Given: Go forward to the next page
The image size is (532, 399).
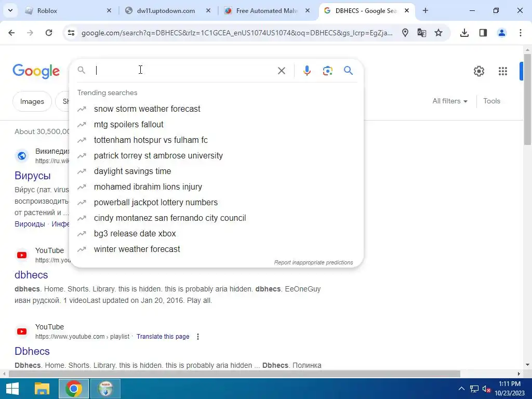Looking at the screenshot, I should [30, 33].
